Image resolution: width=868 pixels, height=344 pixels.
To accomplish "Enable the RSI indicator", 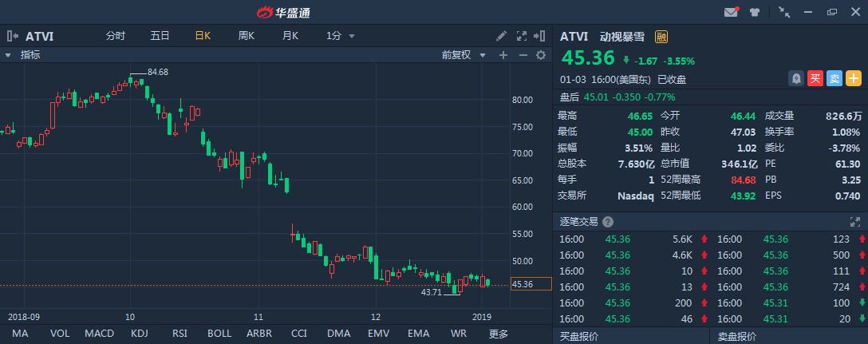I will pyautogui.click(x=180, y=334).
